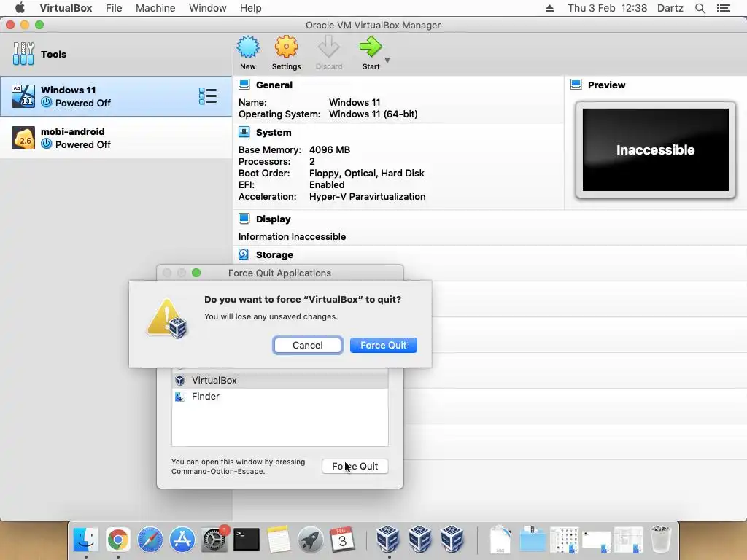This screenshot has width=747, height=560.
Task: Click the mobi-android 2.6 icon
Action: [x=23, y=138]
